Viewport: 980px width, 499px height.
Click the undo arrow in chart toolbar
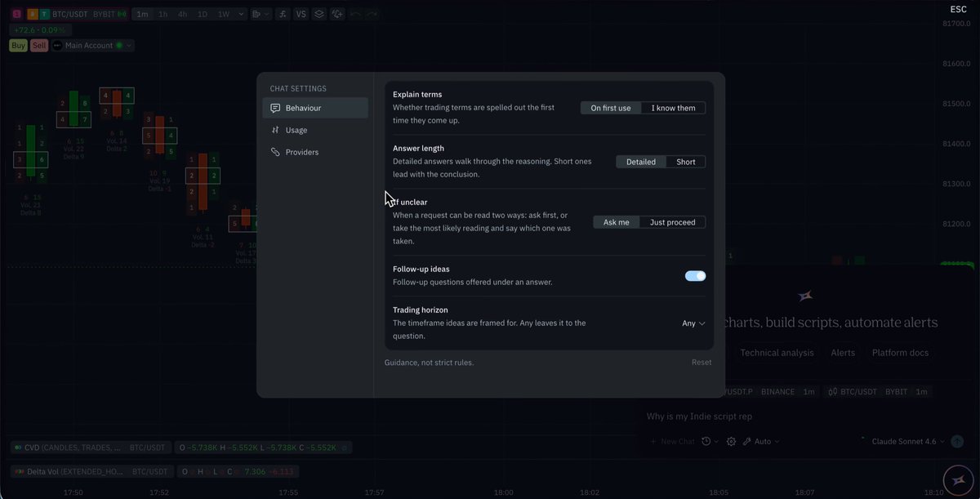click(x=355, y=14)
